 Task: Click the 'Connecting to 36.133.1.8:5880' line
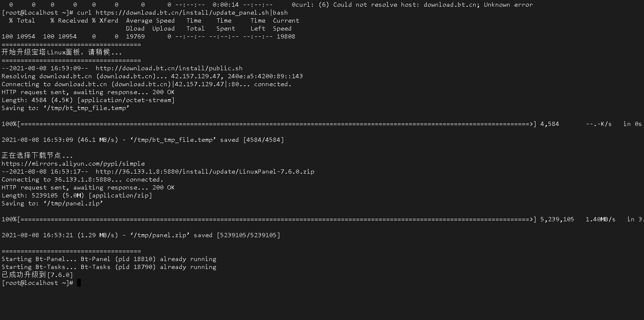(x=82, y=179)
